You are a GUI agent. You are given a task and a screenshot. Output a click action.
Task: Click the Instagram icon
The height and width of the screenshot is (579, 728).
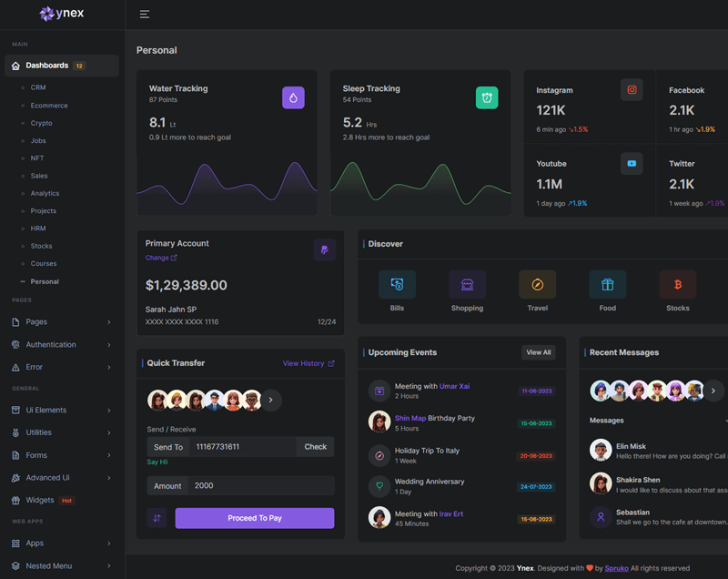(632, 89)
